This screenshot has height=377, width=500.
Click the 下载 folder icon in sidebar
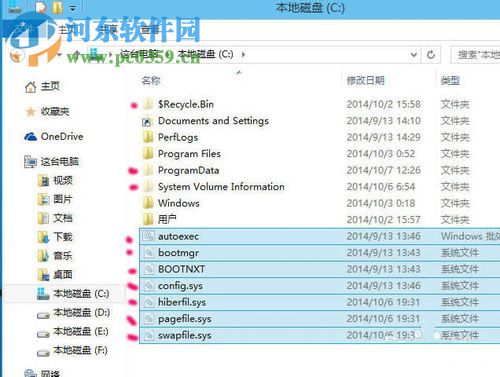click(x=43, y=237)
